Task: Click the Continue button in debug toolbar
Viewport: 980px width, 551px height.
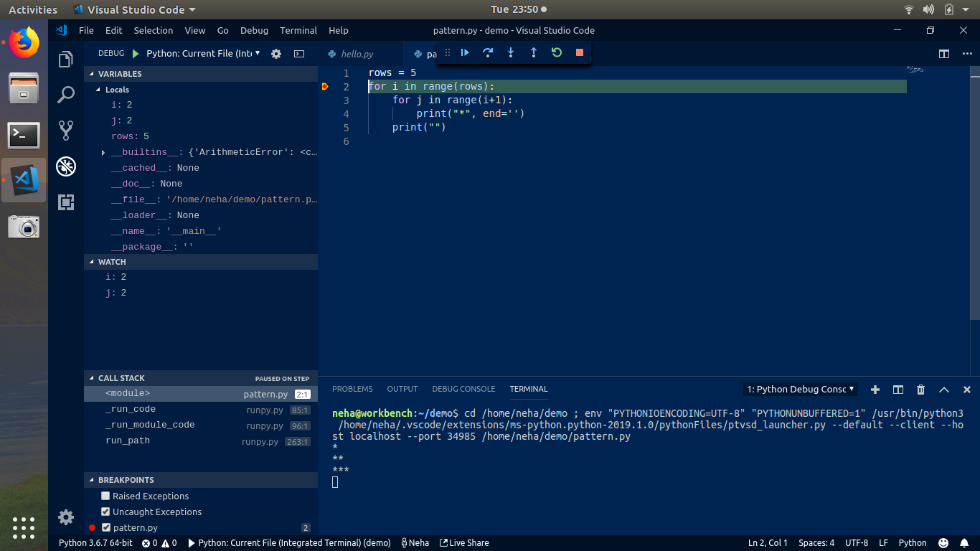Action: (x=464, y=52)
